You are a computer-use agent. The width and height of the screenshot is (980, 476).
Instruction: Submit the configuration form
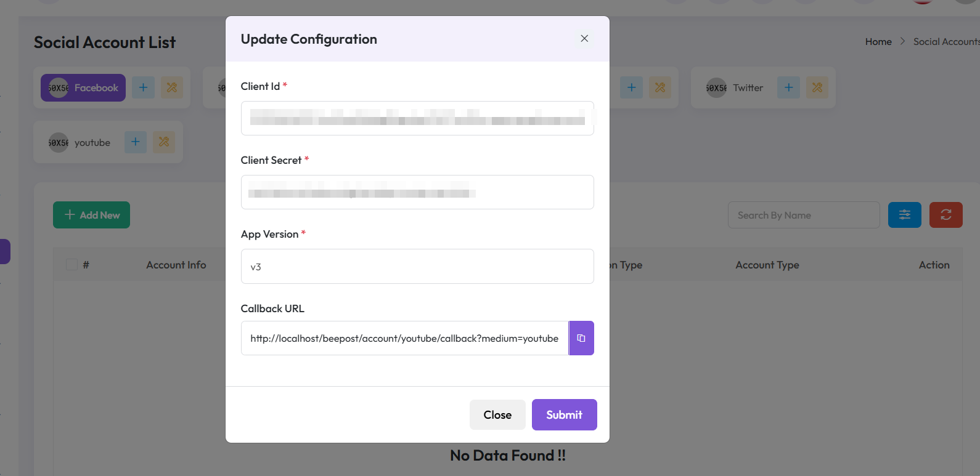pyautogui.click(x=564, y=414)
